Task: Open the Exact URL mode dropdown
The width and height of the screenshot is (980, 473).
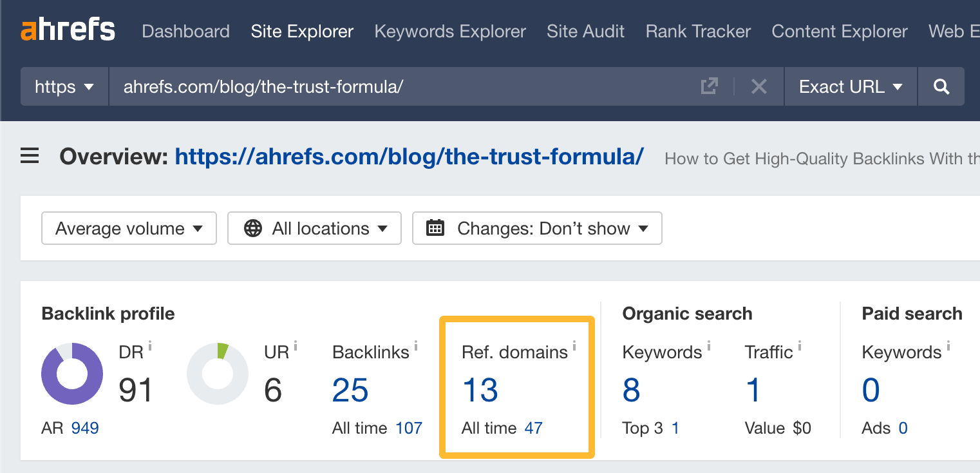Action: (849, 86)
